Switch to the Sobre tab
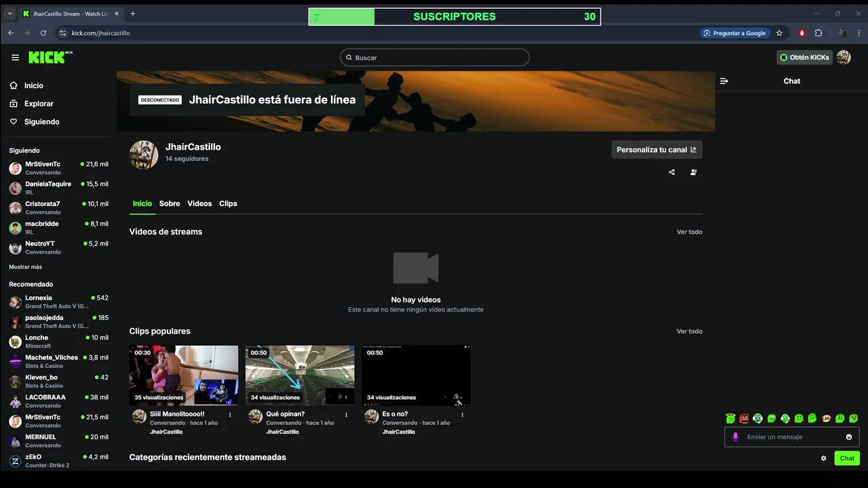 tap(170, 203)
